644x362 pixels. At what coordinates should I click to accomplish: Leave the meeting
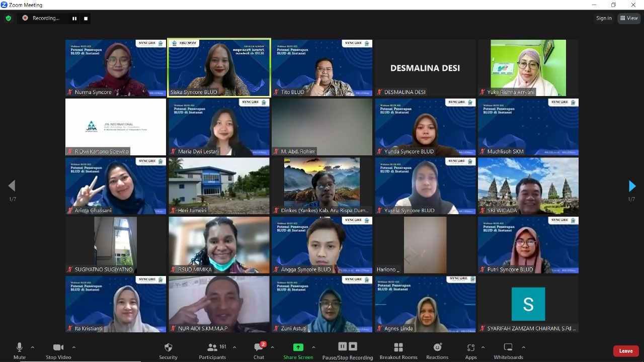pos(625,350)
